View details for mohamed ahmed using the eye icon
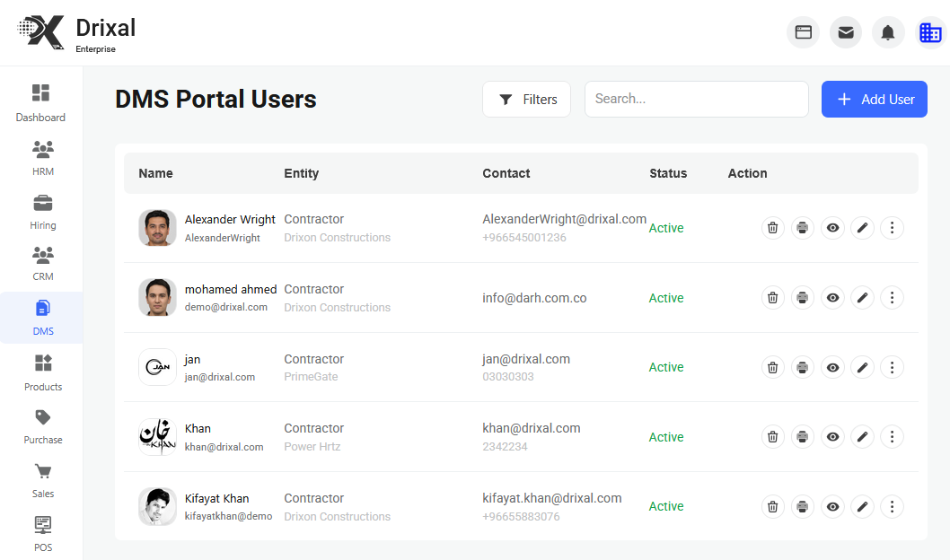 [832, 297]
